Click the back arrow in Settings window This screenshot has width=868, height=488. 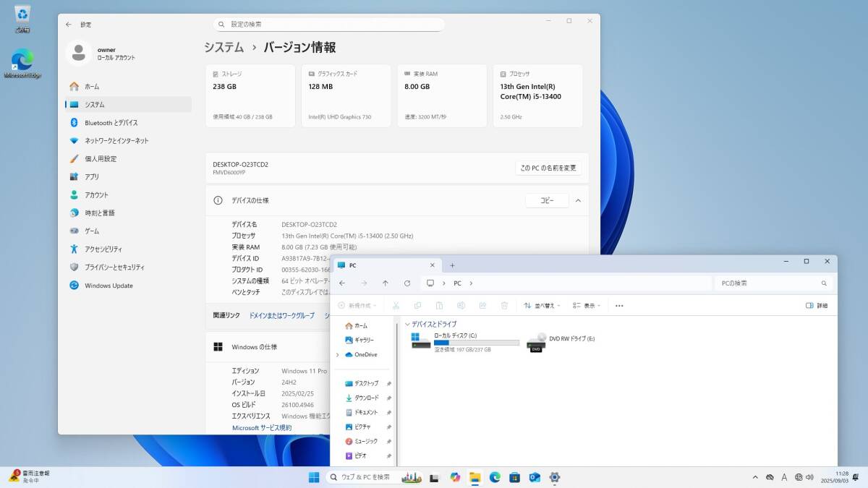point(69,24)
